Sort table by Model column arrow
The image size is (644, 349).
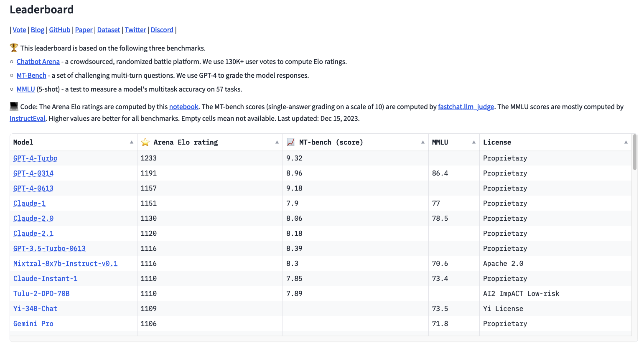(132, 143)
